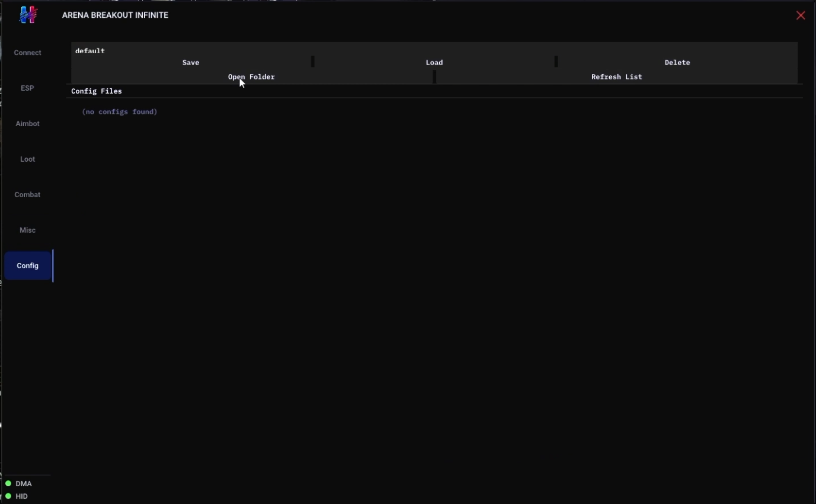Click the "(no configs found)" message
Screen dimensions: 816x504
[120, 112]
